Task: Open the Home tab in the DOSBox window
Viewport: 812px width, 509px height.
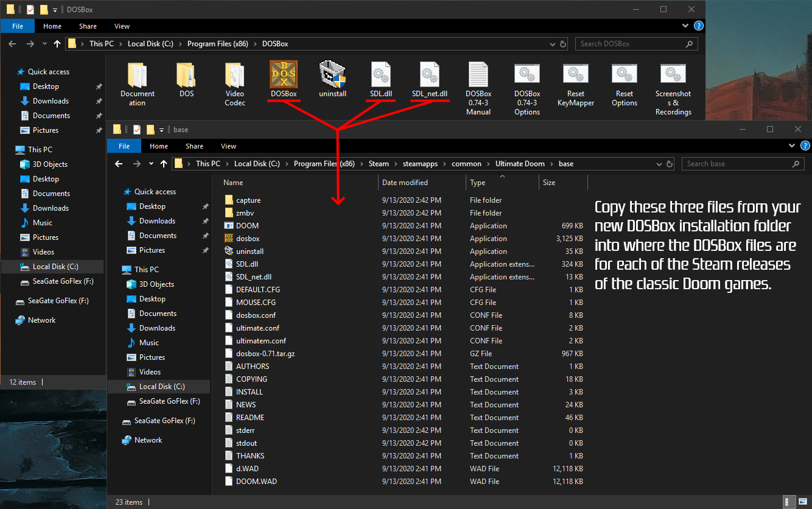Action: coord(52,26)
